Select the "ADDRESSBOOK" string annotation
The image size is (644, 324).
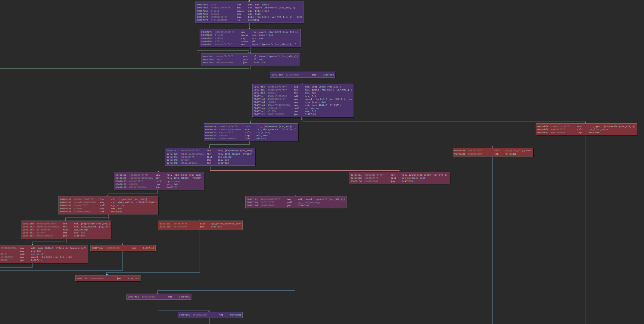147,202
